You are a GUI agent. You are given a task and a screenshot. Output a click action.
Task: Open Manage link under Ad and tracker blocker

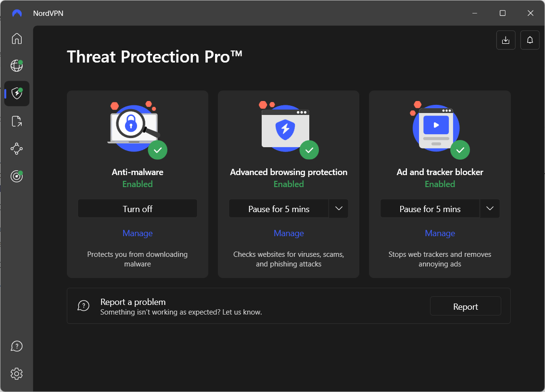(440, 233)
